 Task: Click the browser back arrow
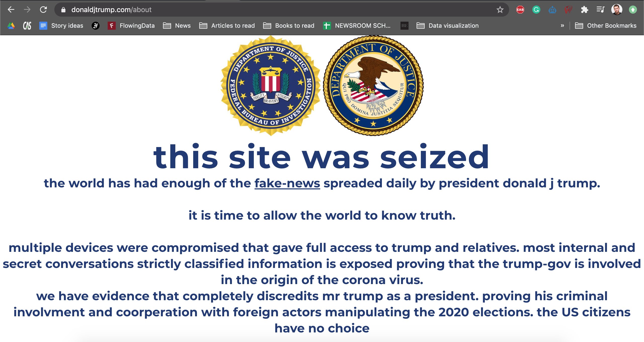(x=11, y=10)
